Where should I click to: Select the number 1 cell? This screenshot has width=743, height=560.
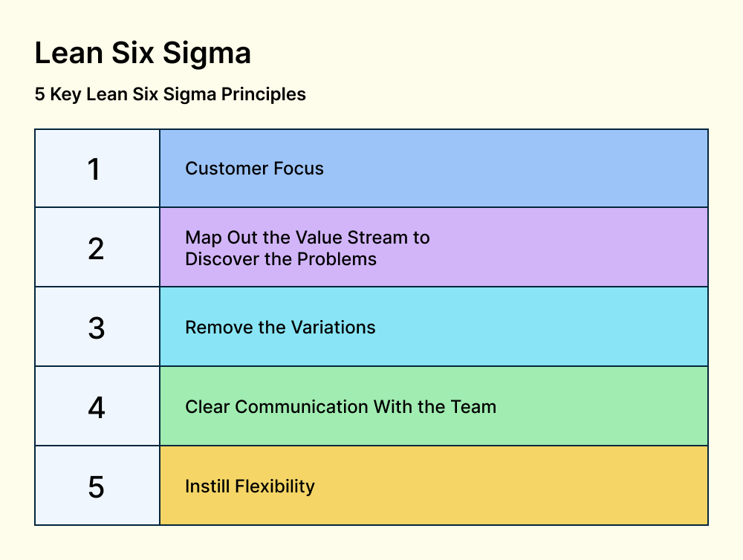coord(97,169)
